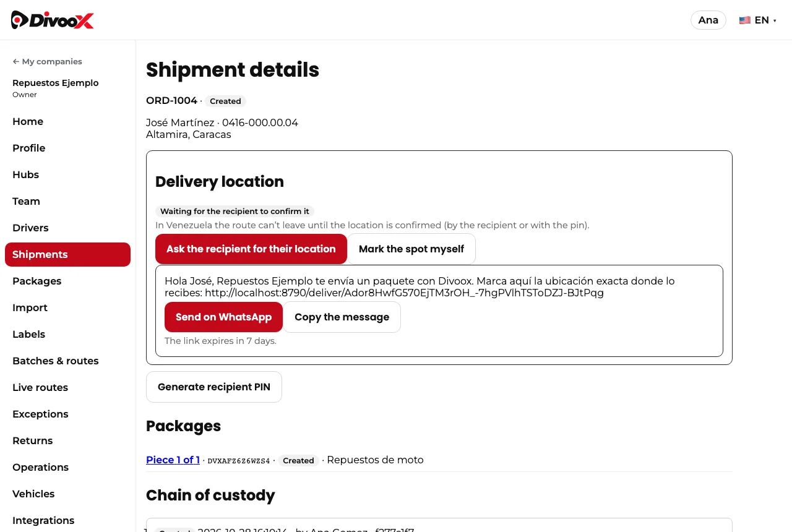
Task: Open the Piece 1 of 1 link
Action: pyautogui.click(x=173, y=460)
